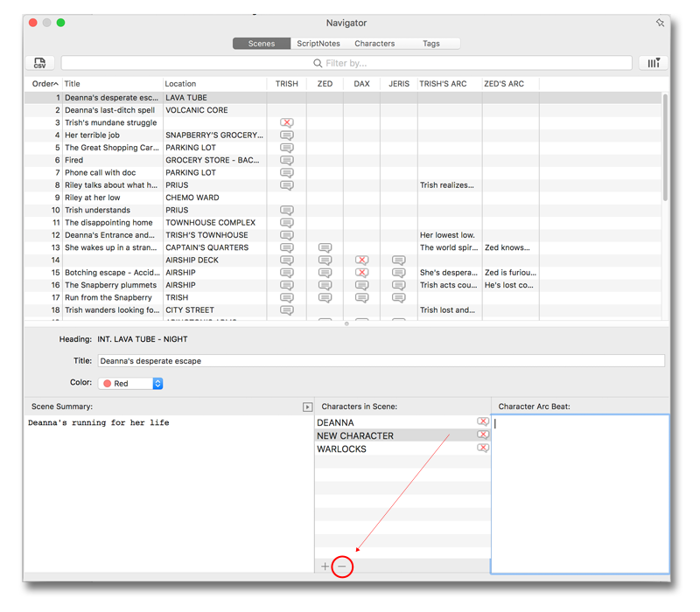Click the WARLOCKS non-speaking marker icon
The height and width of the screenshot is (612, 700).
click(482, 449)
